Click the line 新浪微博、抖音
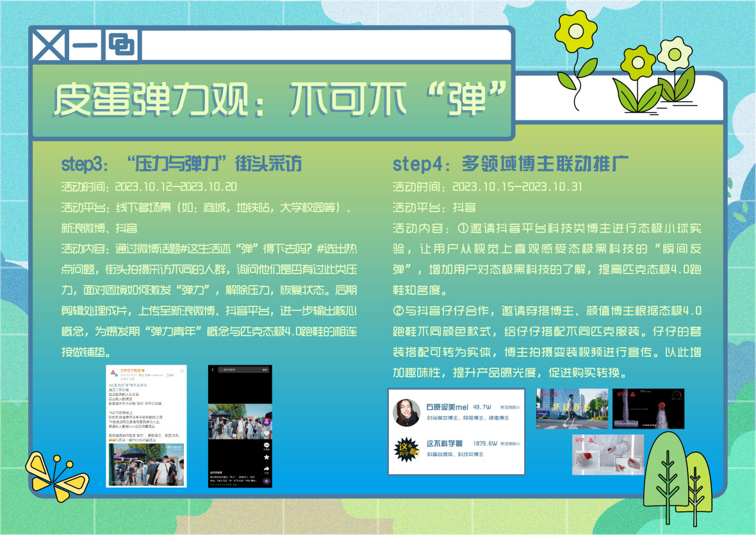Viewport: 756px width, 535px height. [x=99, y=228]
